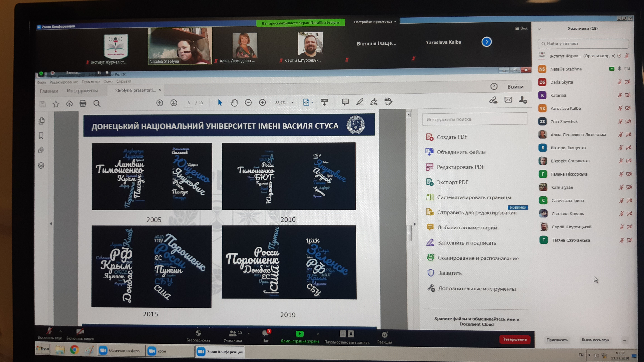Go to next page arrow icon

pyautogui.click(x=173, y=103)
